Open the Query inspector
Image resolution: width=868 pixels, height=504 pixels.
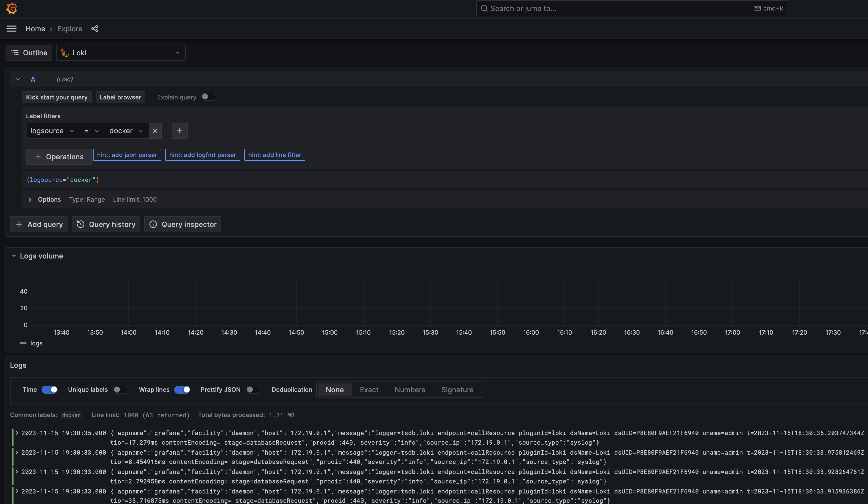coord(182,224)
